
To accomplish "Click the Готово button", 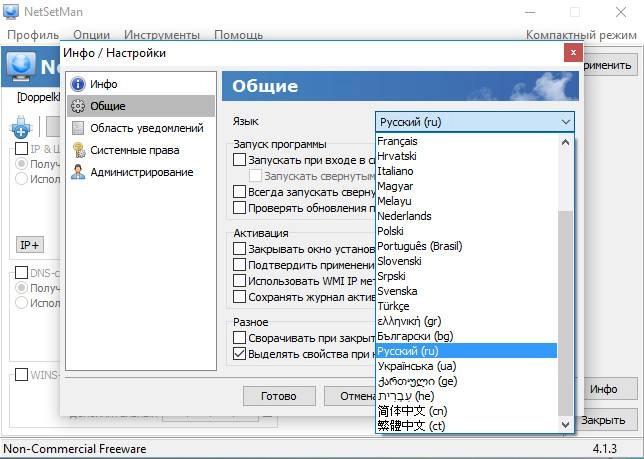I will [x=279, y=396].
